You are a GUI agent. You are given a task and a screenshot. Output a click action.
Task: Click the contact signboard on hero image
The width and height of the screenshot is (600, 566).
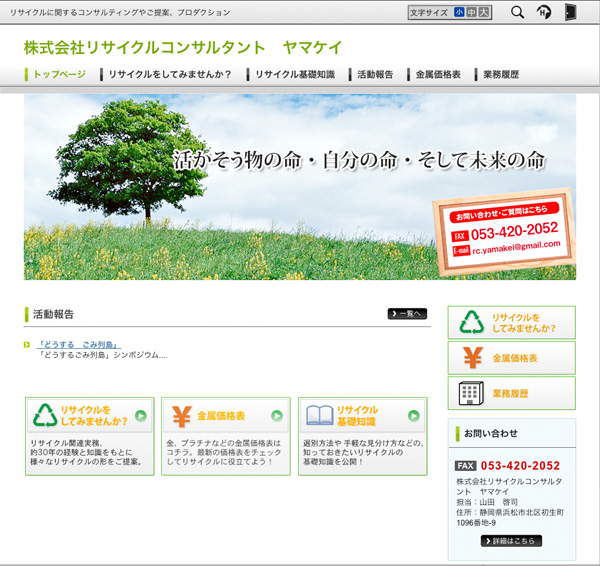pos(504,232)
